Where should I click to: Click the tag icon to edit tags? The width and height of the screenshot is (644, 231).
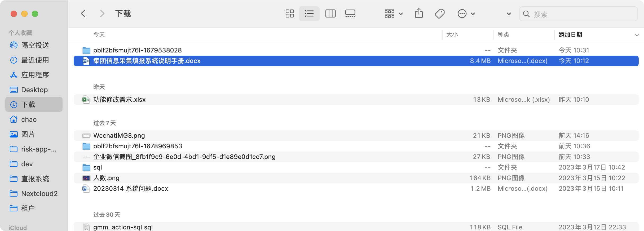(x=440, y=14)
